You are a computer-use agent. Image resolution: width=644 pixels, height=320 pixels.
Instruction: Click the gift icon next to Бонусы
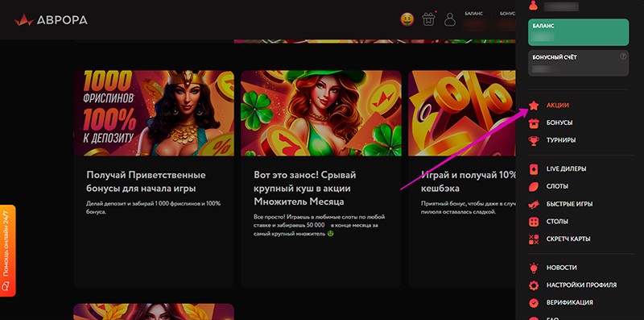pos(534,123)
